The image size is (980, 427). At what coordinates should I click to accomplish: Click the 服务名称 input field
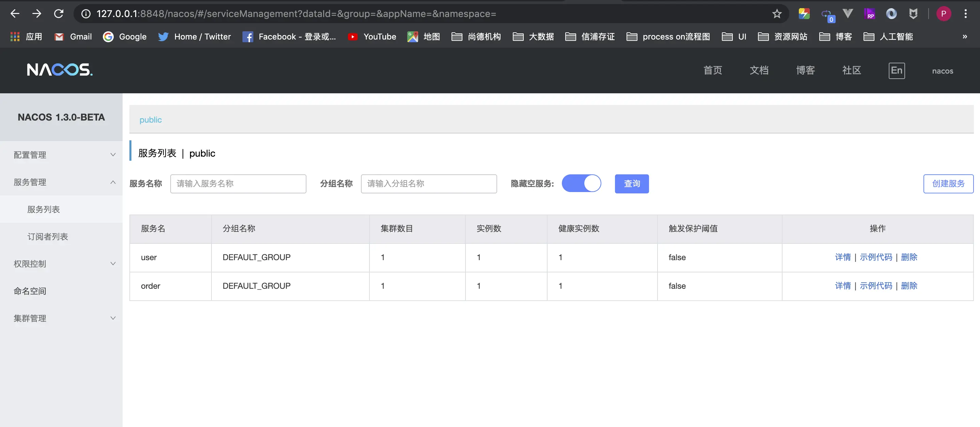(x=238, y=184)
